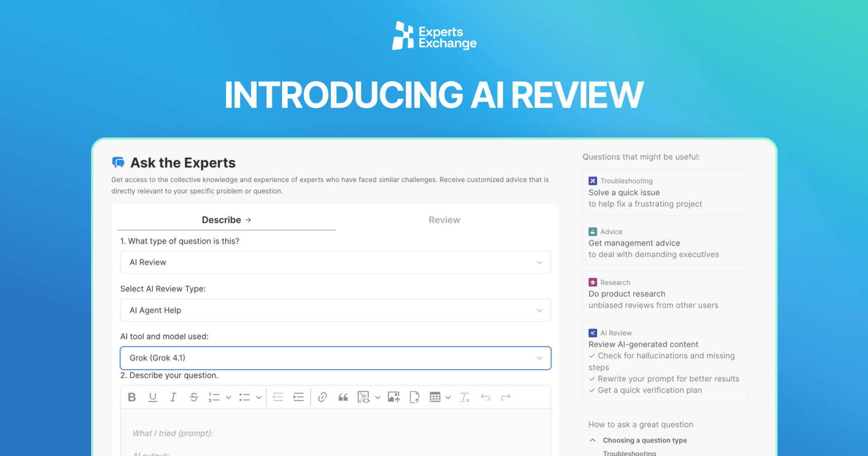Click the 'AI tool and model used:' label
Viewport: 868px width, 456px height.
pyautogui.click(x=164, y=337)
